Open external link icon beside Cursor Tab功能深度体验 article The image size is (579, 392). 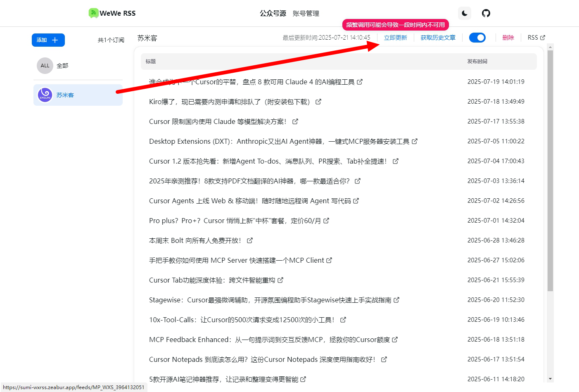280,280
